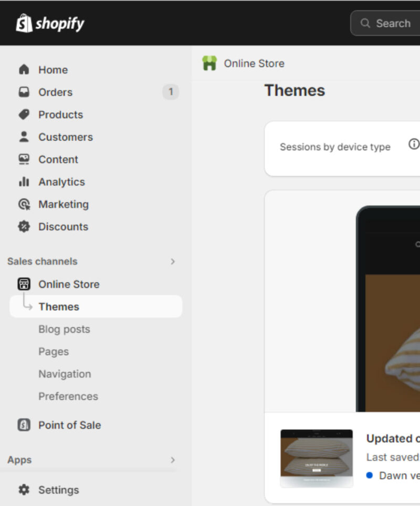
Task: Select the Home icon in the sidebar
Action: pos(23,69)
